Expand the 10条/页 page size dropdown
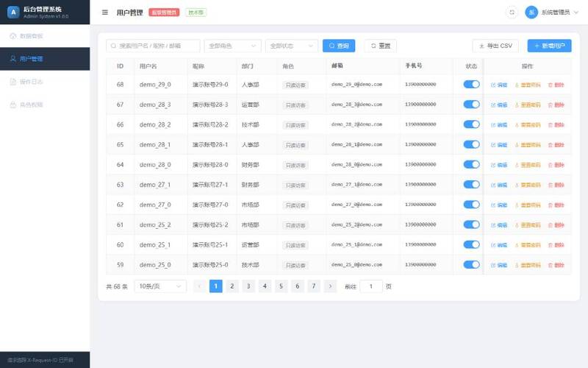This screenshot has width=588, height=368. pyautogui.click(x=160, y=286)
